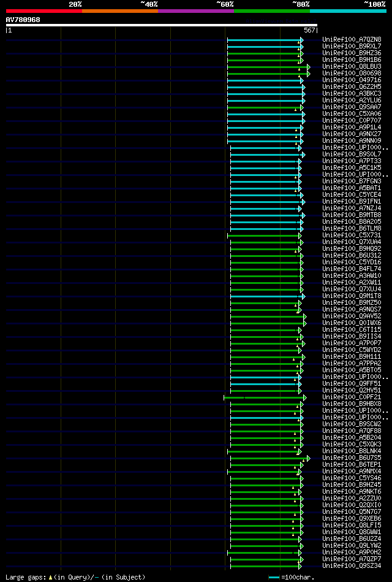Screen dimensions: 392x582
Task: Click the green ~80% legend segment
Action: click(272, 11)
